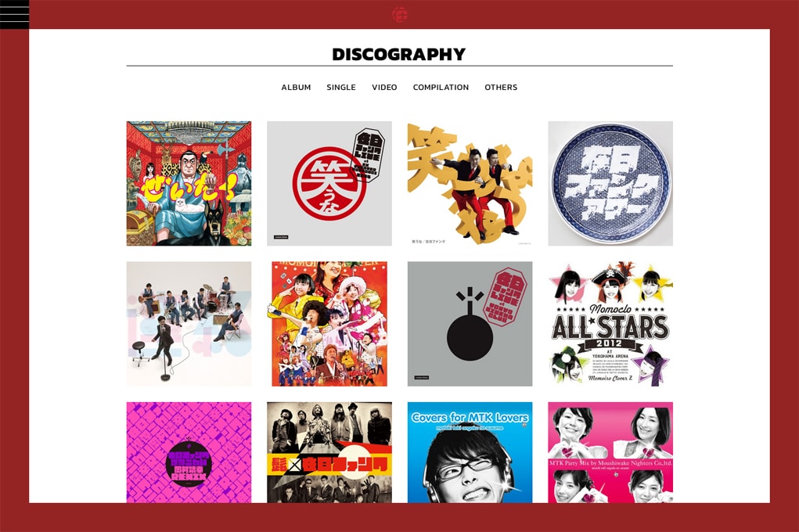Viewport: 799px width, 532px height.
Task: Select the black bomb on gray cover
Action: tap(470, 324)
